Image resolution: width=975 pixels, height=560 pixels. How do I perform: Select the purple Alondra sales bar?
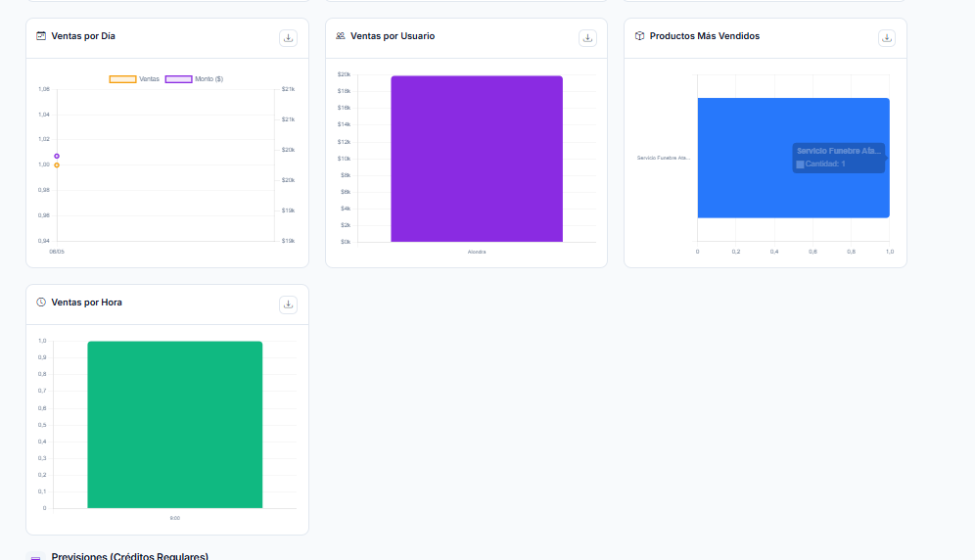tap(477, 159)
